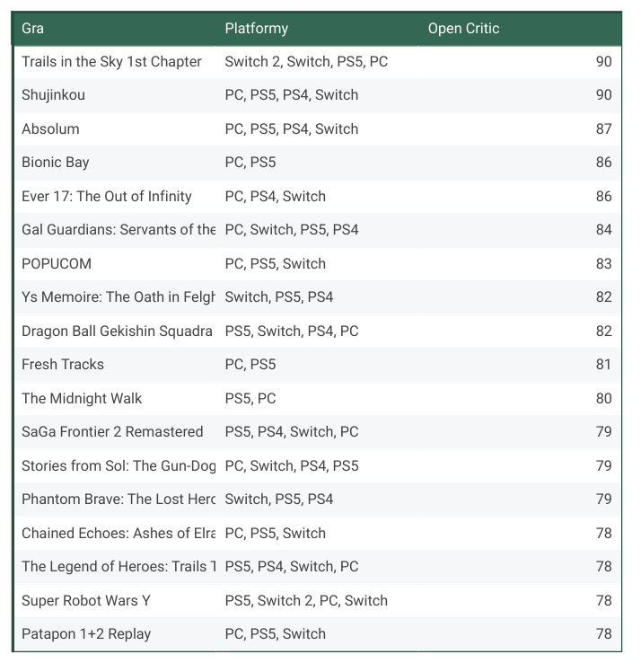Screen dimensions: 641x672
Task: Click the Bionic Bay game name
Action: [56, 163]
